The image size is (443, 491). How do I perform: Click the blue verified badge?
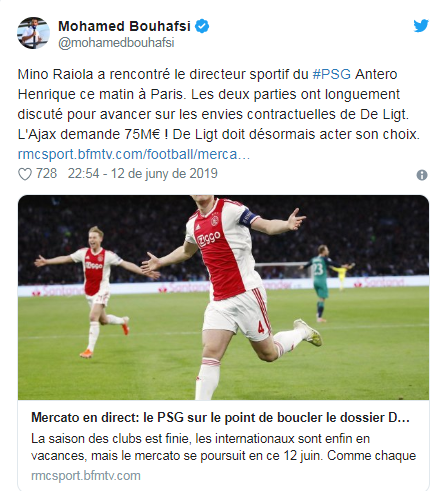[202, 26]
